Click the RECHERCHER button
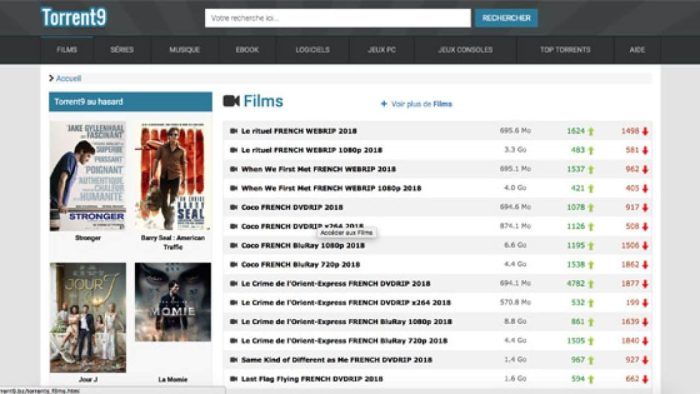The image size is (700, 394). [506, 18]
